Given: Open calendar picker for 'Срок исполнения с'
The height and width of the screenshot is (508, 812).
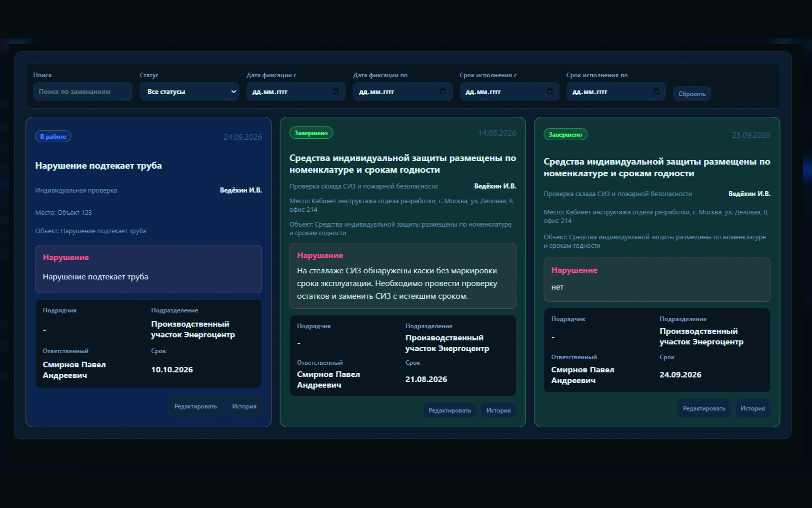Looking at the screenshot, I should (x=549, y=91).
